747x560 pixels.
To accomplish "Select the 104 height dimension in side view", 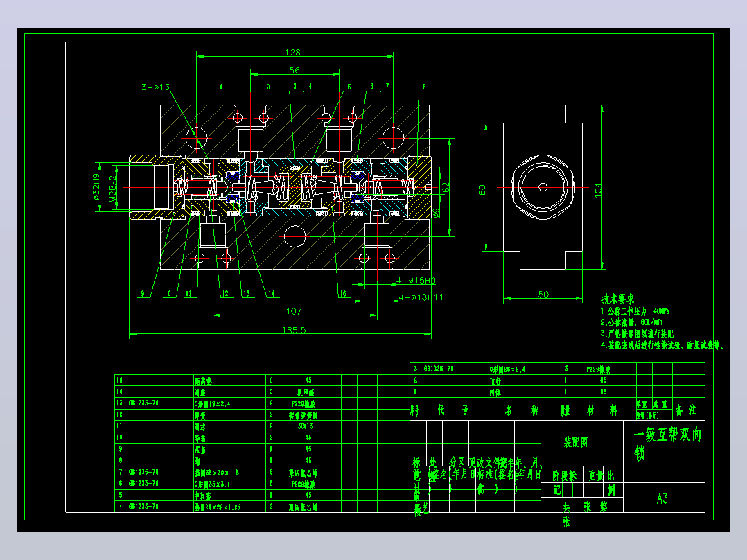I will tap(598, 190).
